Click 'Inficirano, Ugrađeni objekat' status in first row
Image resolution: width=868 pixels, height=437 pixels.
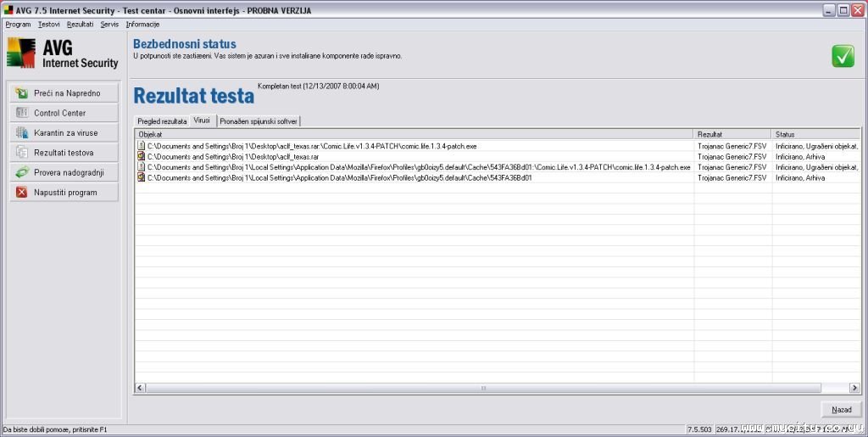click(x=817, y=146)
